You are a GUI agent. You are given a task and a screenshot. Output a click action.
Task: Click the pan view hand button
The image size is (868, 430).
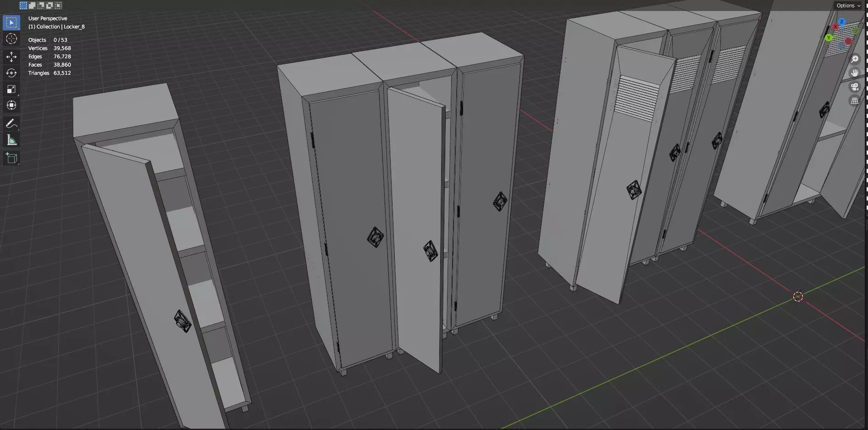(x=855, y=73)
